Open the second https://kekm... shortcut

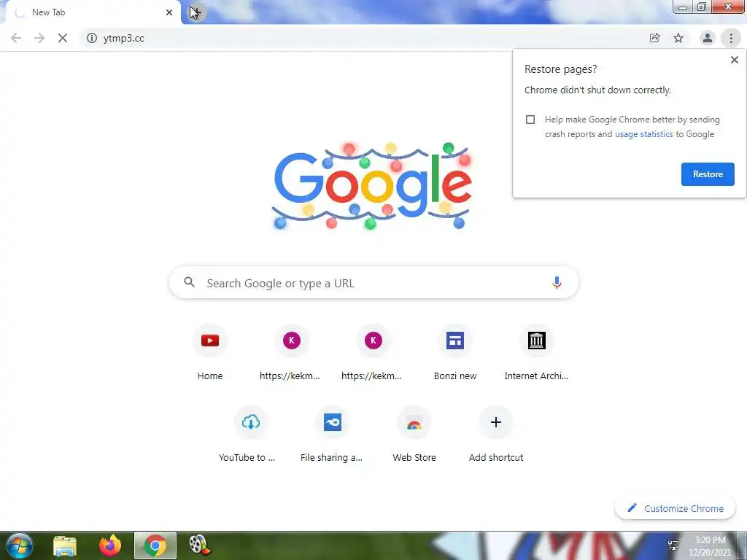373,353
